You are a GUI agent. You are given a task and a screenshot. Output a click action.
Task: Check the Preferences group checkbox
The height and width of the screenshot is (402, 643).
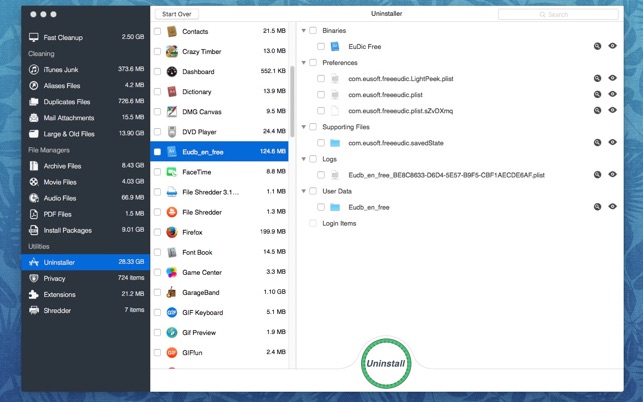[313, 62]
